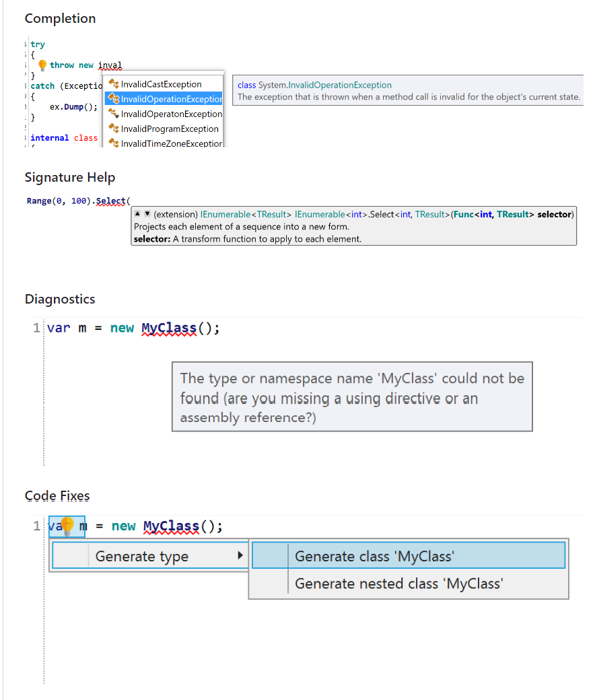Click line number 1 in Code Fixes editor
The width and height of the screenshot is (595, 700).
pyautogui.click(x=36, y=526)
